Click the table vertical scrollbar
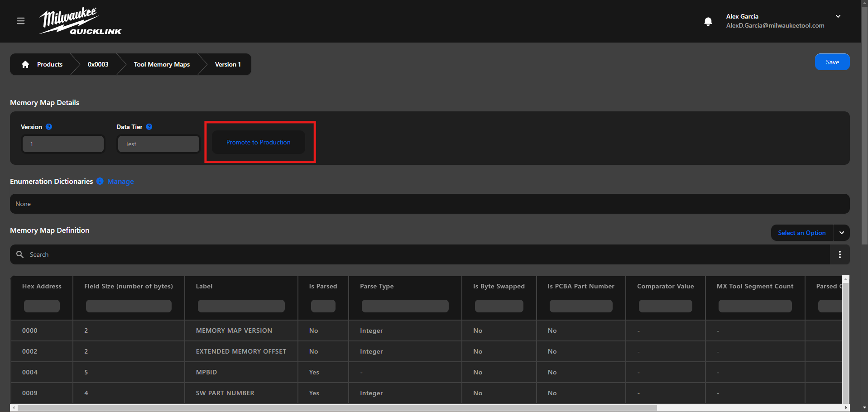Screen dimensions: 868x412 tap(845, 342)
